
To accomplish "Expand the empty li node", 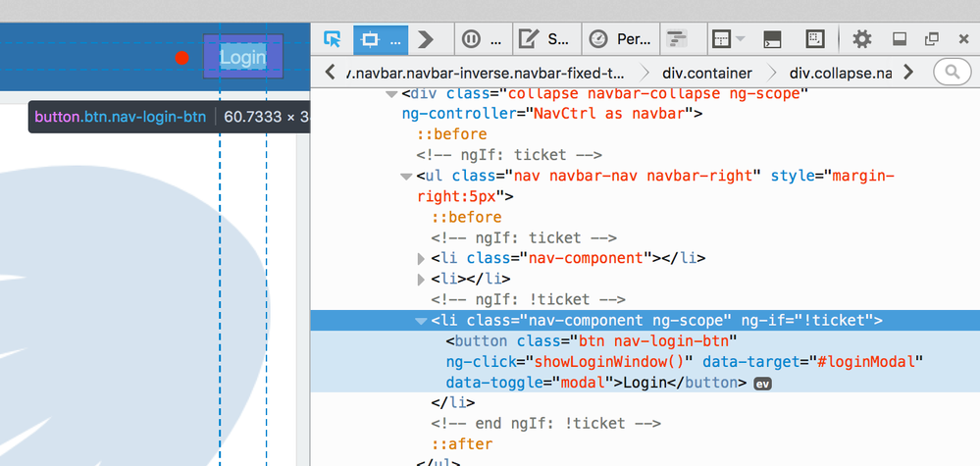I will [x=421, y=280].
